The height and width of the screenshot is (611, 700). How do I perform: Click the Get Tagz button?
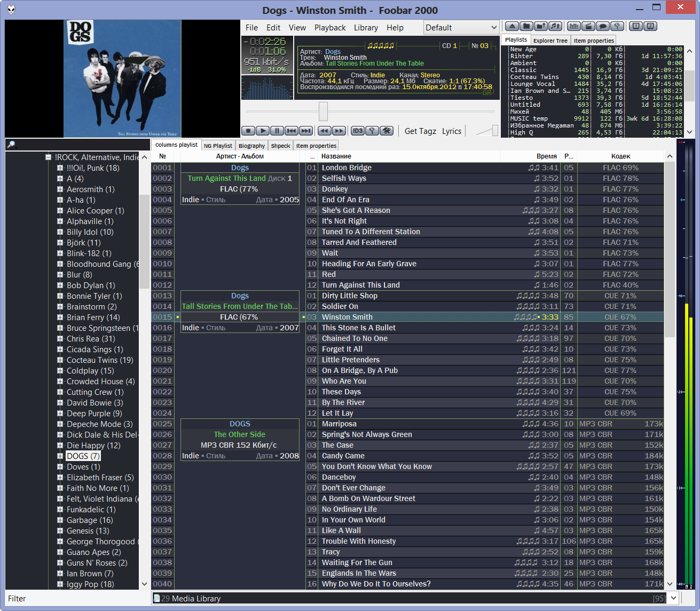click(420, 131)
